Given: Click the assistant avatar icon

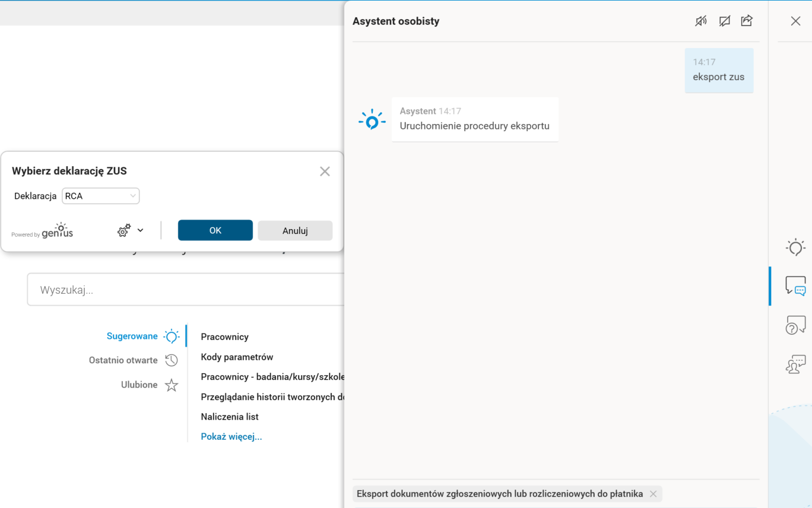Looking at the screenshot, I should [372, 120].
